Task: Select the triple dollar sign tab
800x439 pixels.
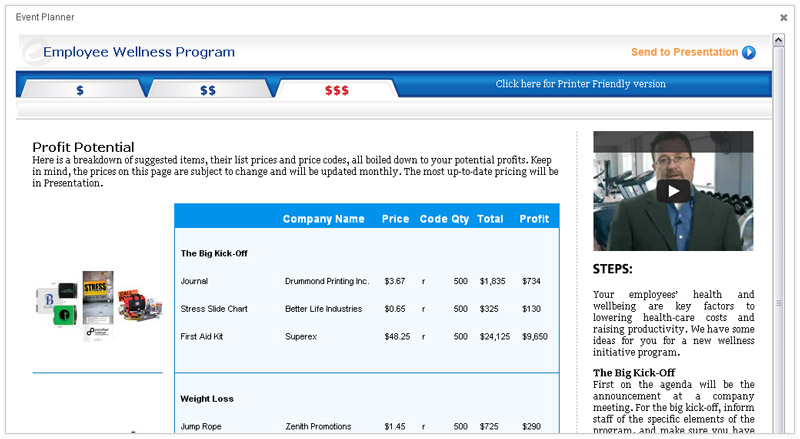Action: pyautogui.click(x=337, y=90)
